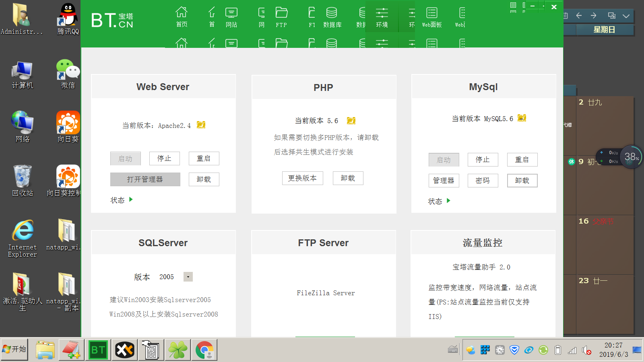Open natapp_wi folder on desktop
This screenshot has width=644, height=362.
tap(64, 235)
